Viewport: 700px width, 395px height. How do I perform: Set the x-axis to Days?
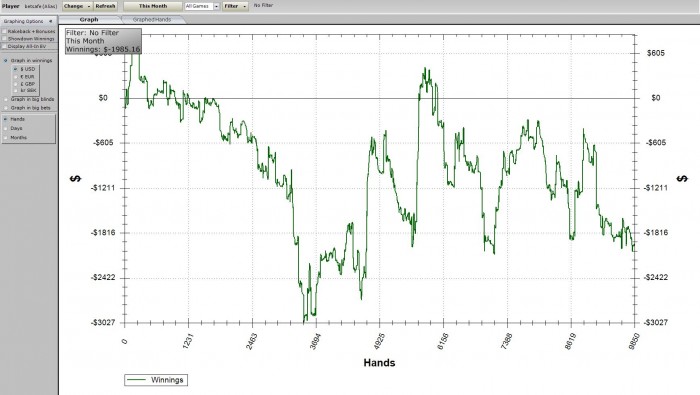6,129
